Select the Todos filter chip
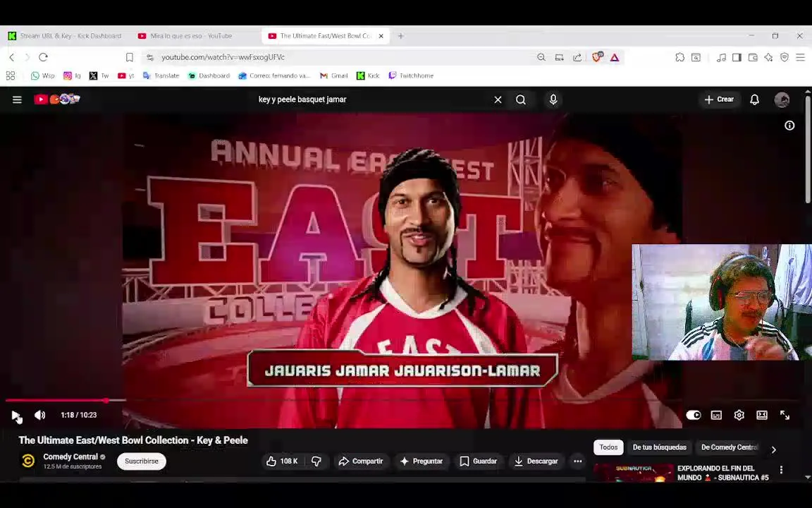Image resolution: width=812 pixels, height=508 pixels. coord(608,447)
